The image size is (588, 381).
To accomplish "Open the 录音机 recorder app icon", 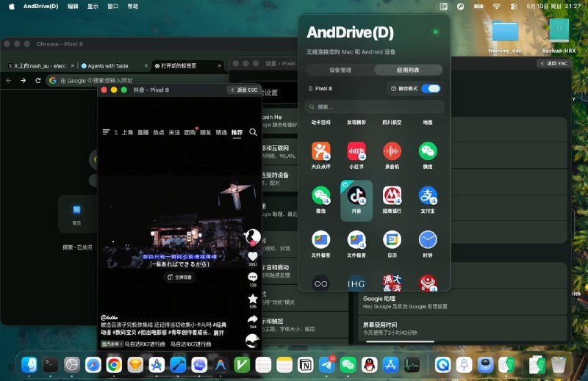I will tap(392, 151).
